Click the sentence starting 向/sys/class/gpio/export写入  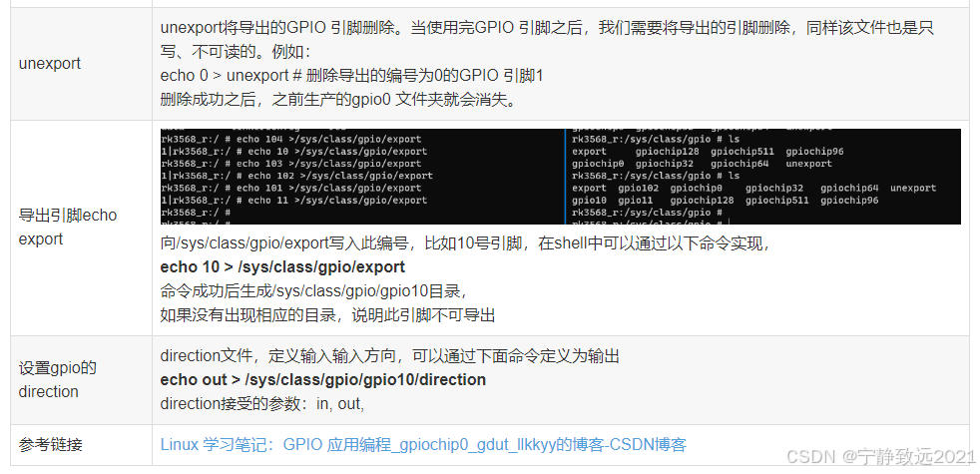pos(466,243)
